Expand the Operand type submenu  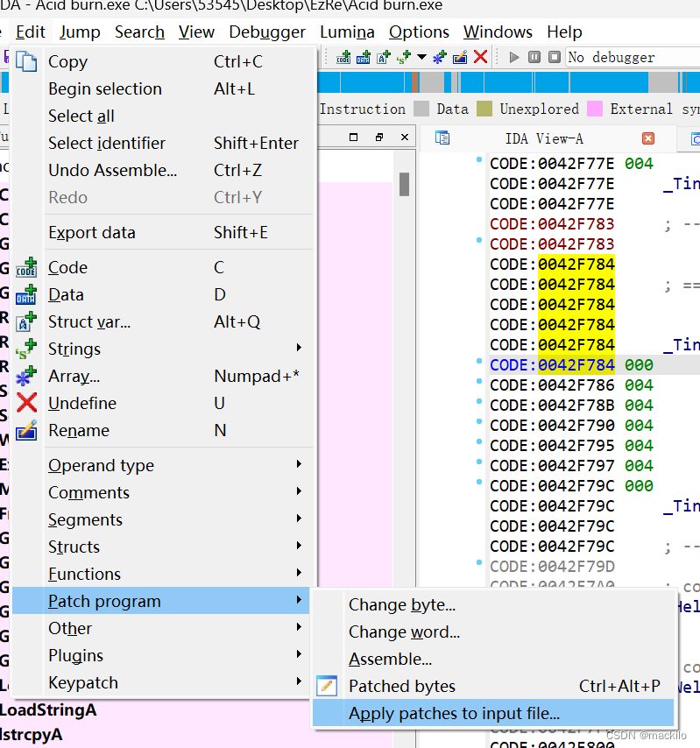[x=299, y=463]
